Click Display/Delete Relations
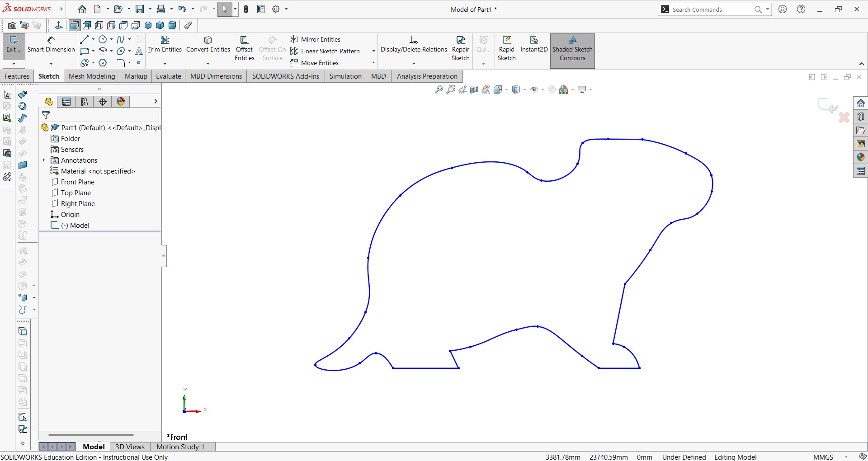Viewport: 868px width, 461px height. [x=414, y=45]
